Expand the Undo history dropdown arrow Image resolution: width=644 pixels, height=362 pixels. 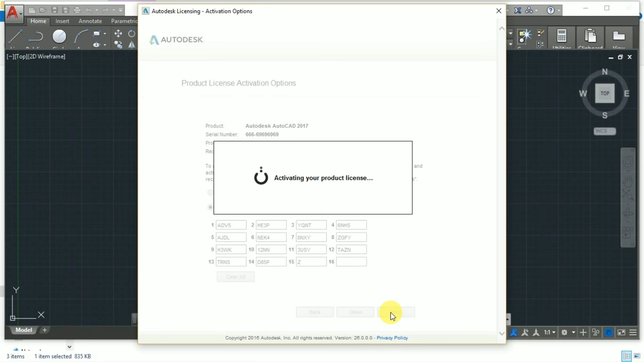coord(96,10)
